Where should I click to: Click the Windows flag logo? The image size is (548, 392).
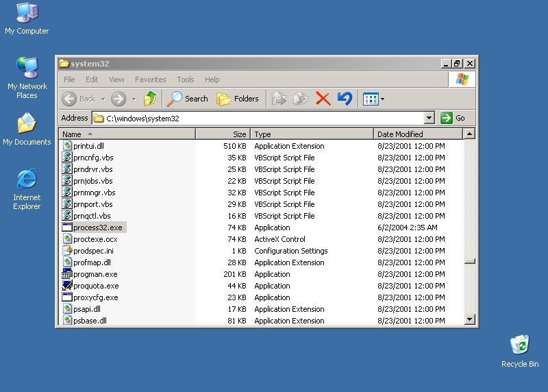(462, 79)
